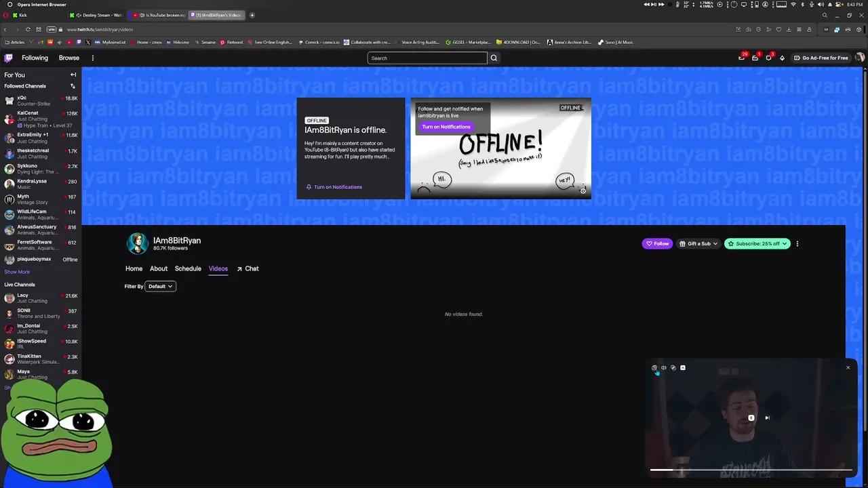Viewport: 868px width, 488px height.
Task: Open Opera speed dial grid icon
Action: point(38,29)
